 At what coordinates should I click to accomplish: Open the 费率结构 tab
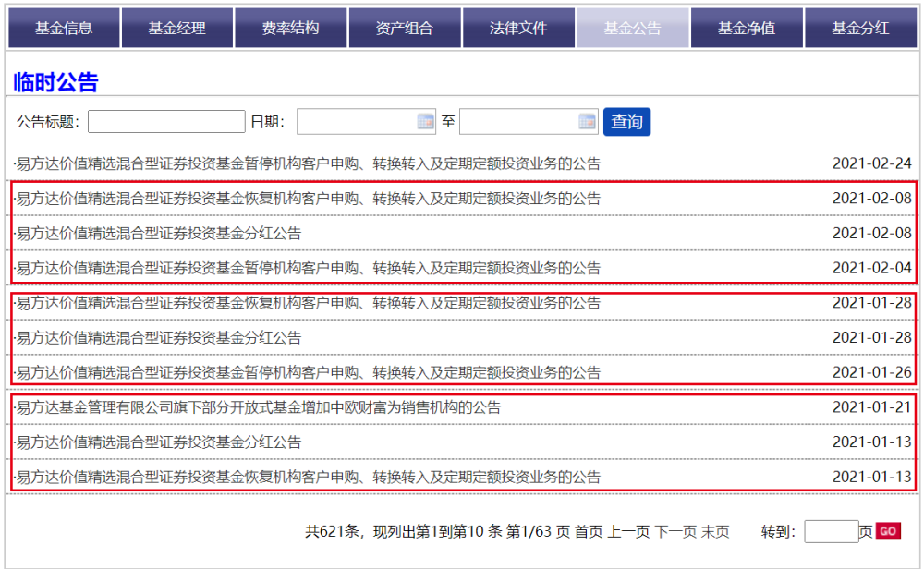coord(290,28)
